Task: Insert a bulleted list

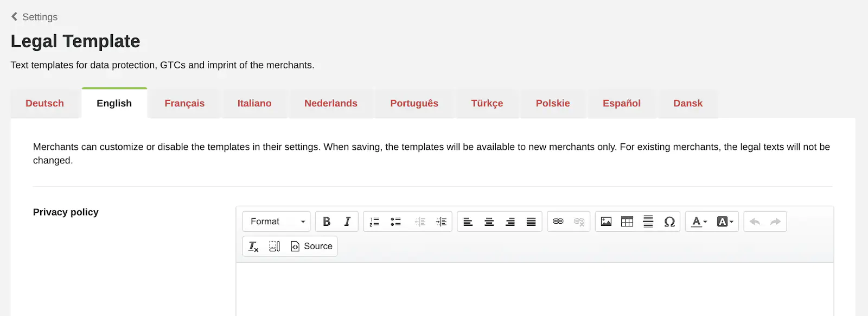Action: 395,222
